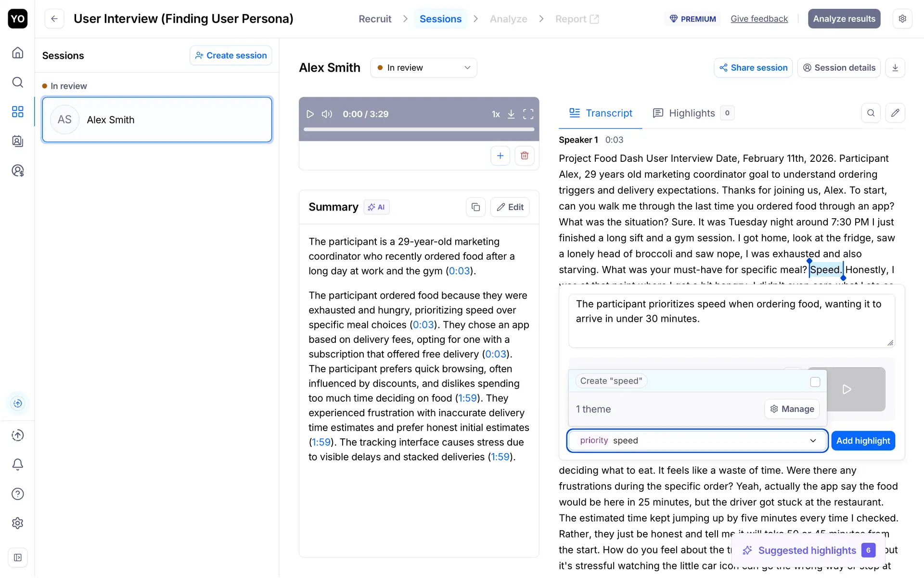Go to the Recruit step
Screen dimensions: 924x578
tap(375, 19)
